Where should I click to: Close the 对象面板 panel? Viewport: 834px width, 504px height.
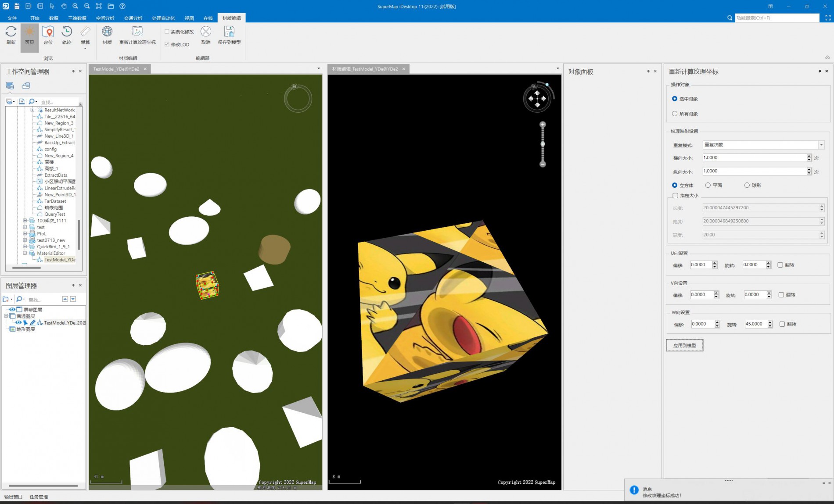pyautogui.click(x=655, y=71)
